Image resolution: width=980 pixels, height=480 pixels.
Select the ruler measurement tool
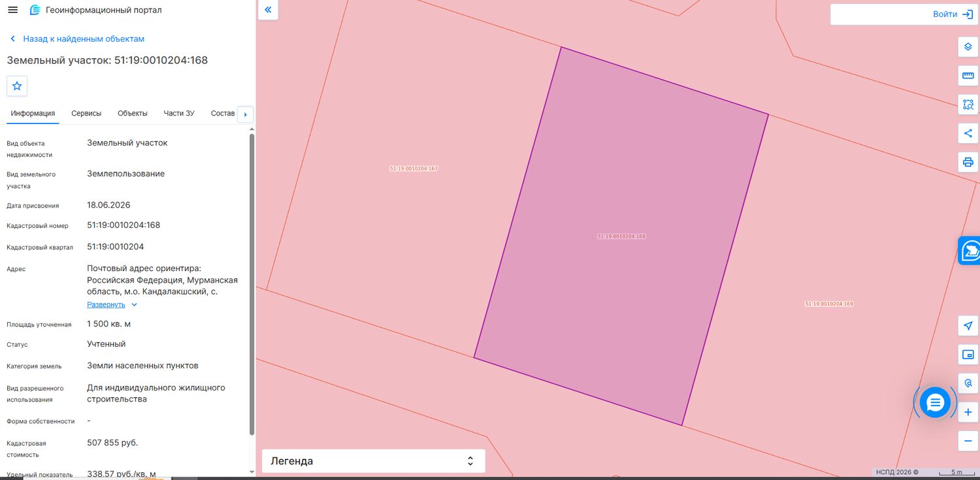968,76
